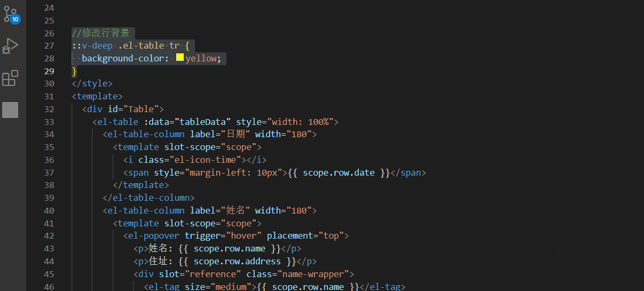Open the Extensions view
Viewport: 644px width, 291px height.
[x=10, y=78]
